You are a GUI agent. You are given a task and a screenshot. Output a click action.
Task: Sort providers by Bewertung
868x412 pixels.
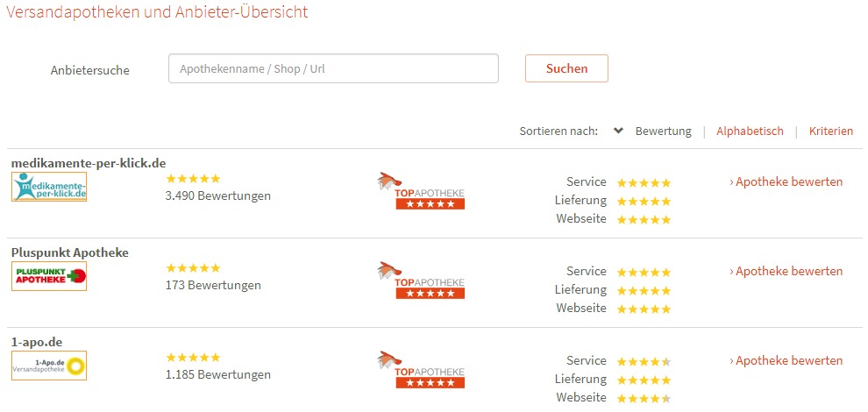663,131
